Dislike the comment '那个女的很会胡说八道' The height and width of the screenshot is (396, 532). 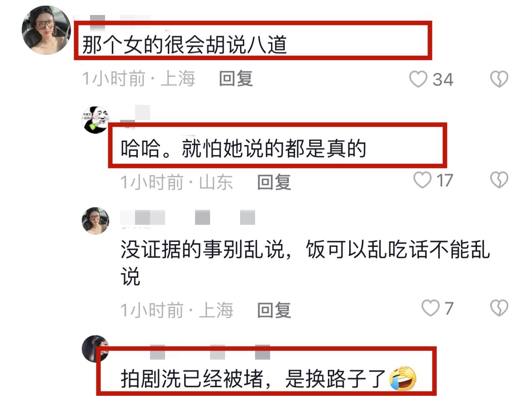499,79
